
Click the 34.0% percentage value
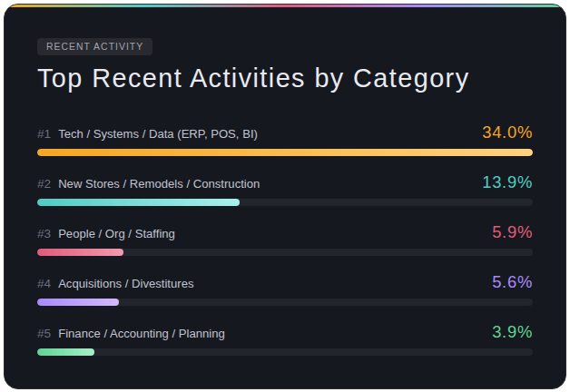pos(506,132)
